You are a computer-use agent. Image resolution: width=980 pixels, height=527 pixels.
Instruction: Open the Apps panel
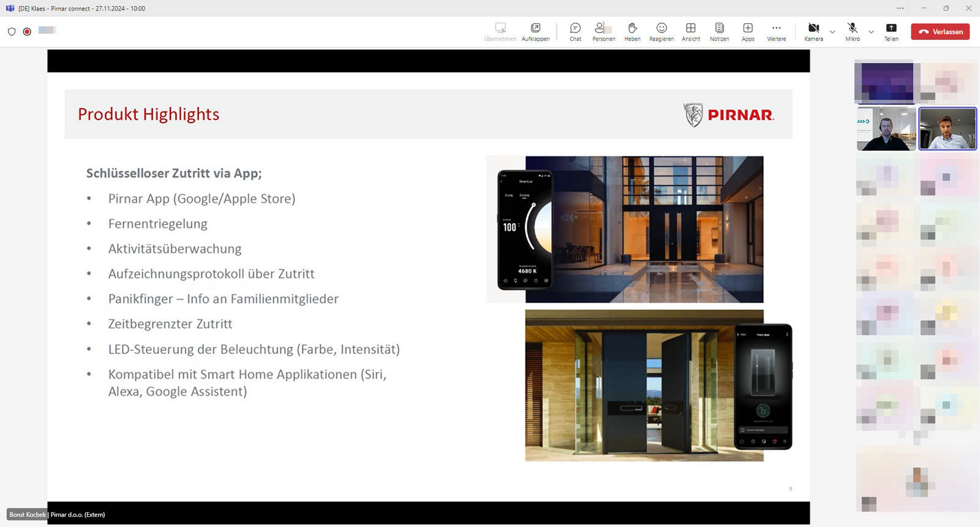pos(748,32)
